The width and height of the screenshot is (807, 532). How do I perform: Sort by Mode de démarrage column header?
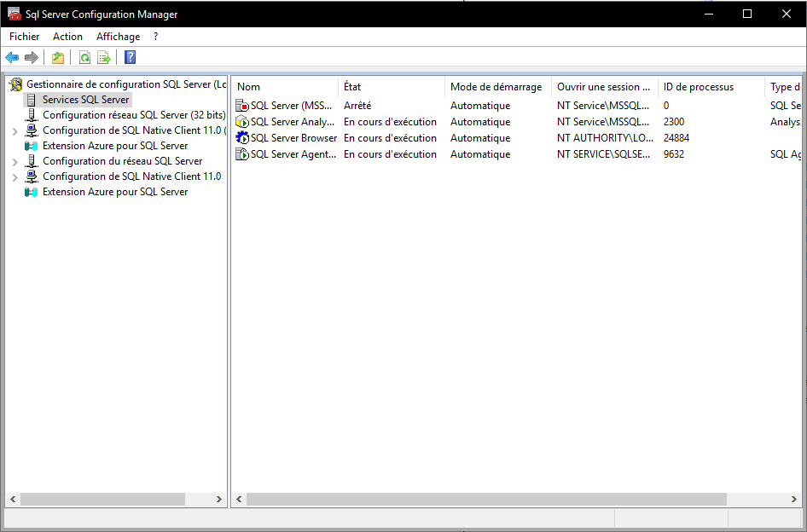[x=497, y=87]
